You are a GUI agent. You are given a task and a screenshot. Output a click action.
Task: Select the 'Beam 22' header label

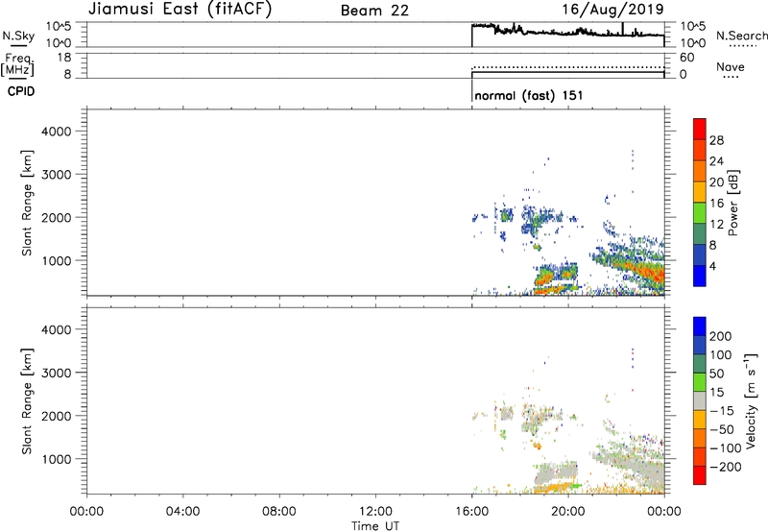[x=374, y=11]
